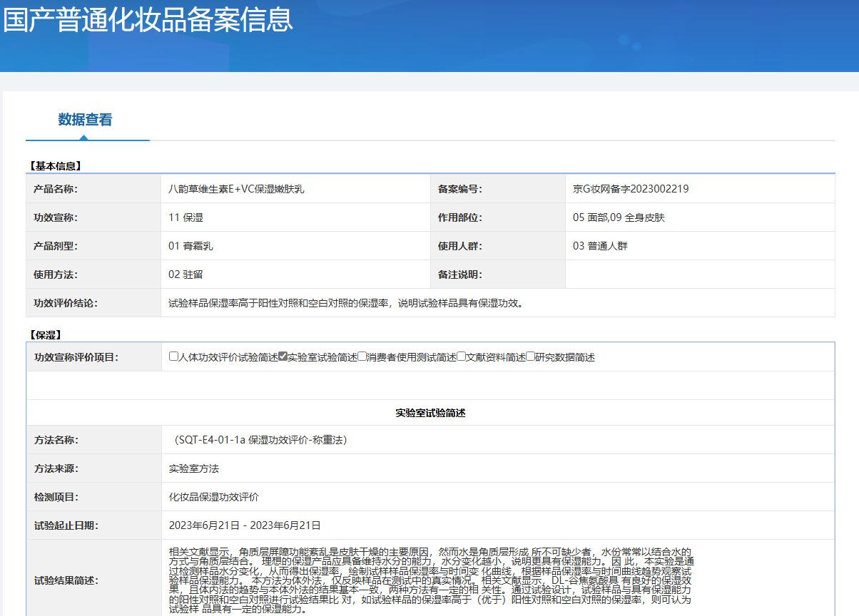Click the 化妆品保湿功效评价 test item value

(x=214, y=497)
